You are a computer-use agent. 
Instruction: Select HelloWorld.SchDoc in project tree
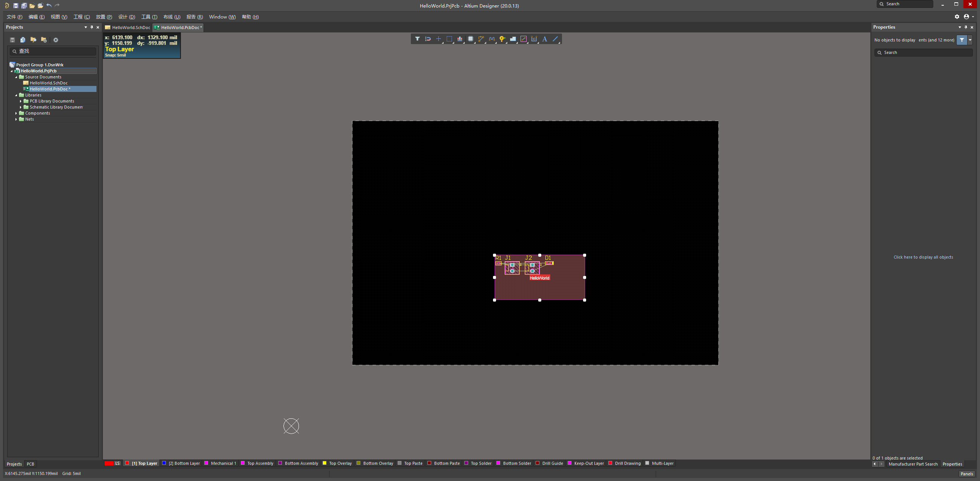click(x=49, y=83)
